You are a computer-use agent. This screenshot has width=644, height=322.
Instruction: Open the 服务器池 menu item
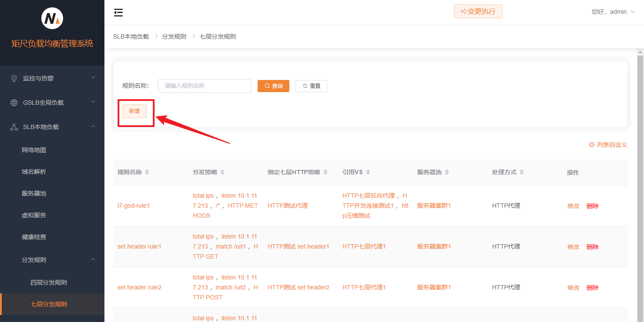click(x=34, y=193)
